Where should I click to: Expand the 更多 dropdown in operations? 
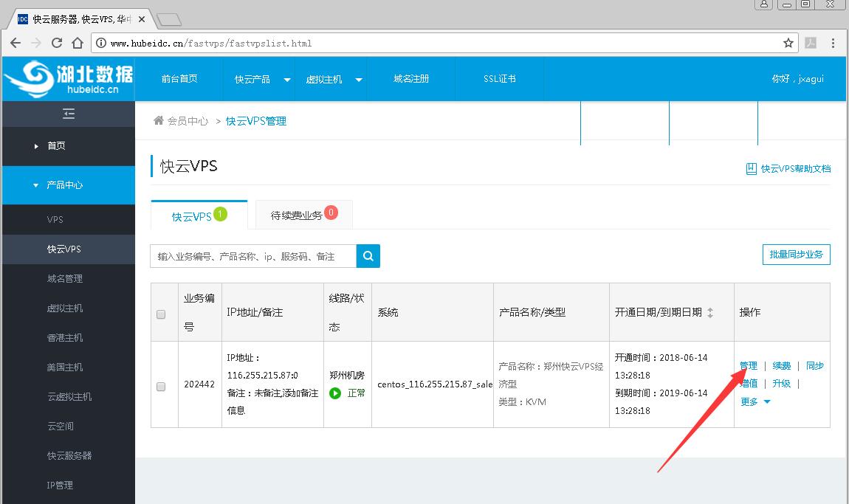pyautogui.click(x=755, y=401)
